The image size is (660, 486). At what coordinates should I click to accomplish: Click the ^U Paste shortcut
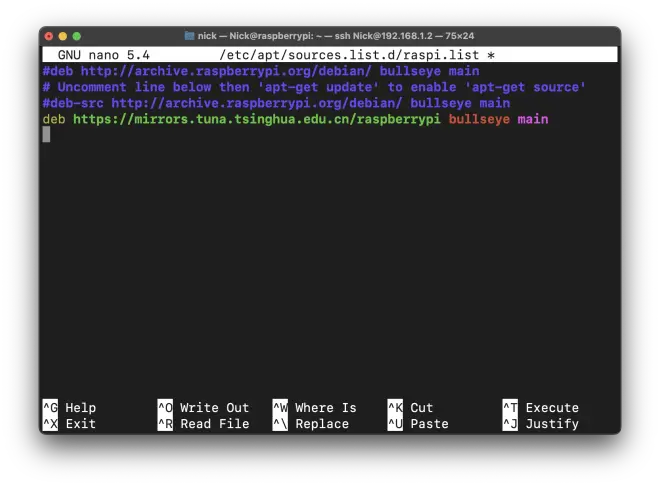pyautogui.click(x=418, y=423)
